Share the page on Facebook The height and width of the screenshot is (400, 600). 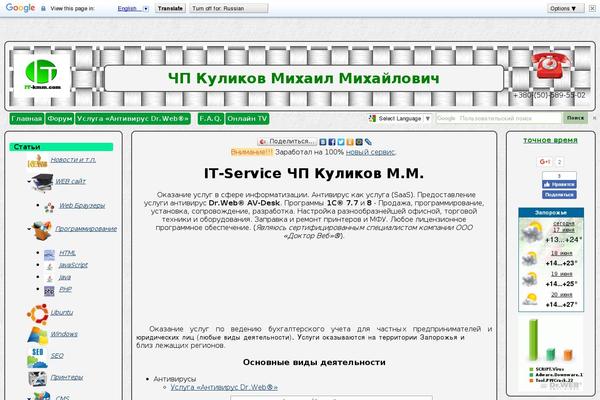tap(332, 142)
